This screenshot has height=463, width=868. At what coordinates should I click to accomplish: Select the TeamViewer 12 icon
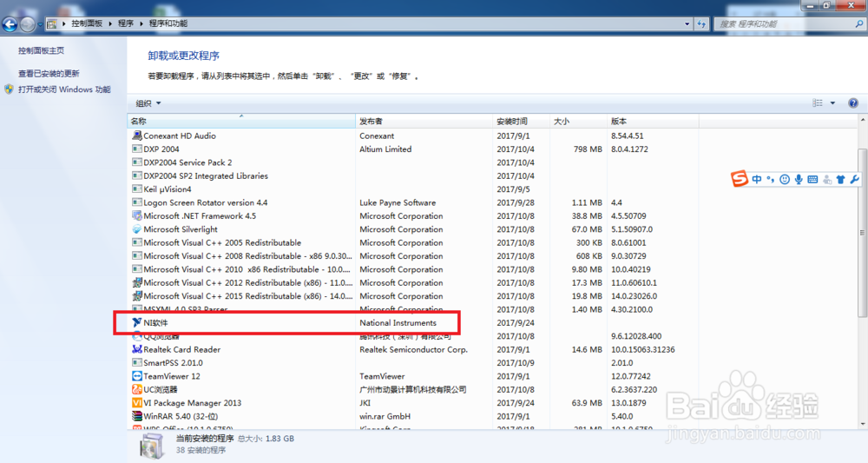[137, 376]
